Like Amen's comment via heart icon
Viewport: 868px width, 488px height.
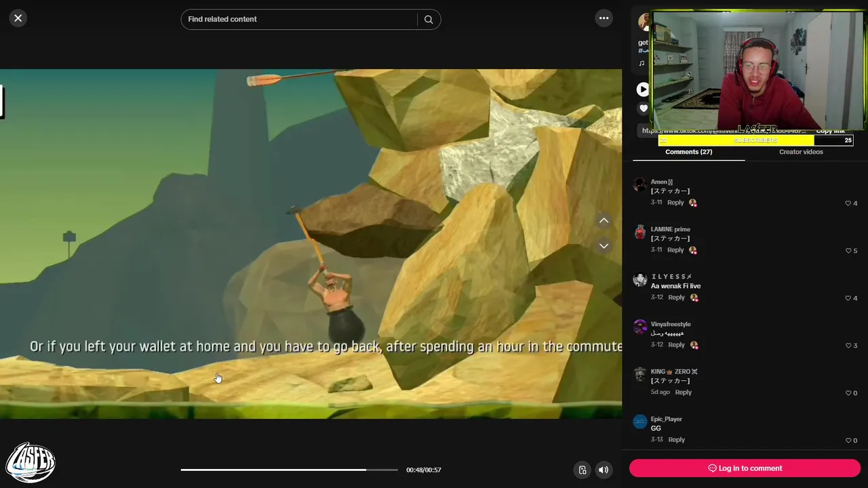click(x=848, y=203)
